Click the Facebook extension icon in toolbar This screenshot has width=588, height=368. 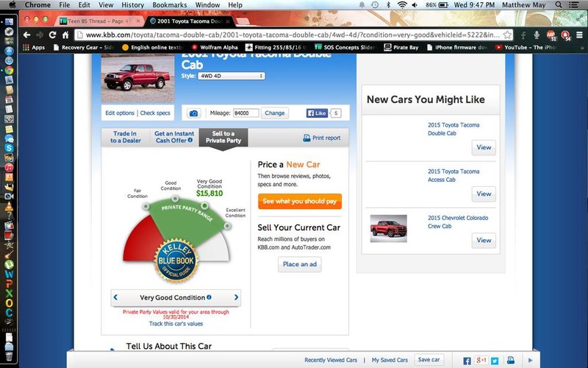(523, 35)
